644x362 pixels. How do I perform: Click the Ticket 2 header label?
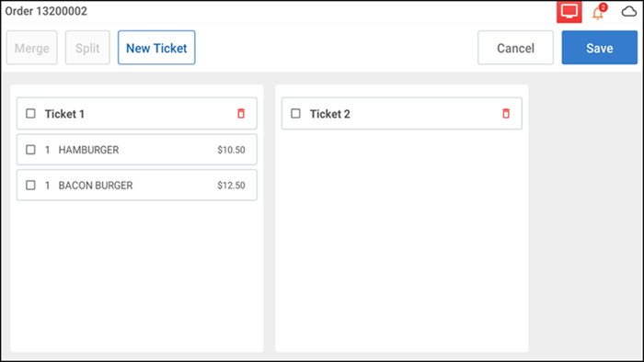[329, 114]
